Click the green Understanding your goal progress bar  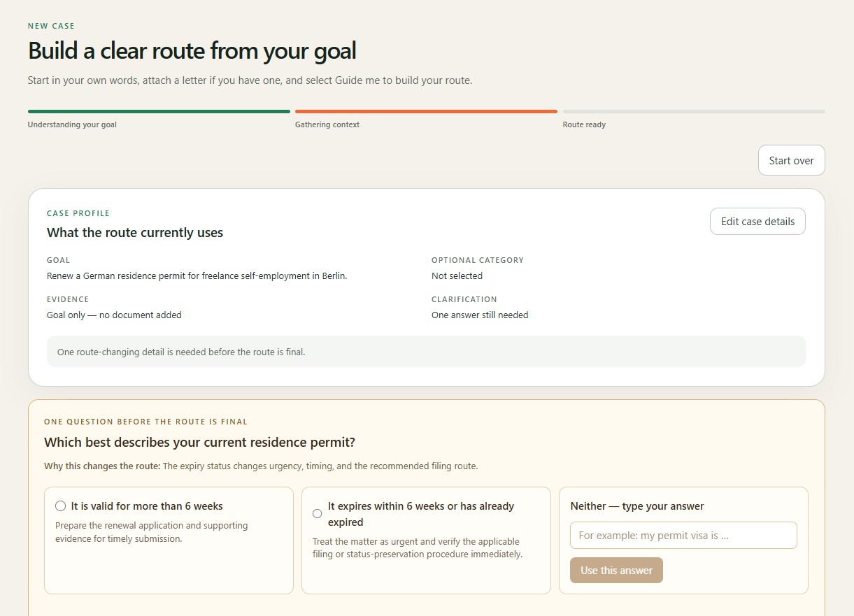(159, 111)
